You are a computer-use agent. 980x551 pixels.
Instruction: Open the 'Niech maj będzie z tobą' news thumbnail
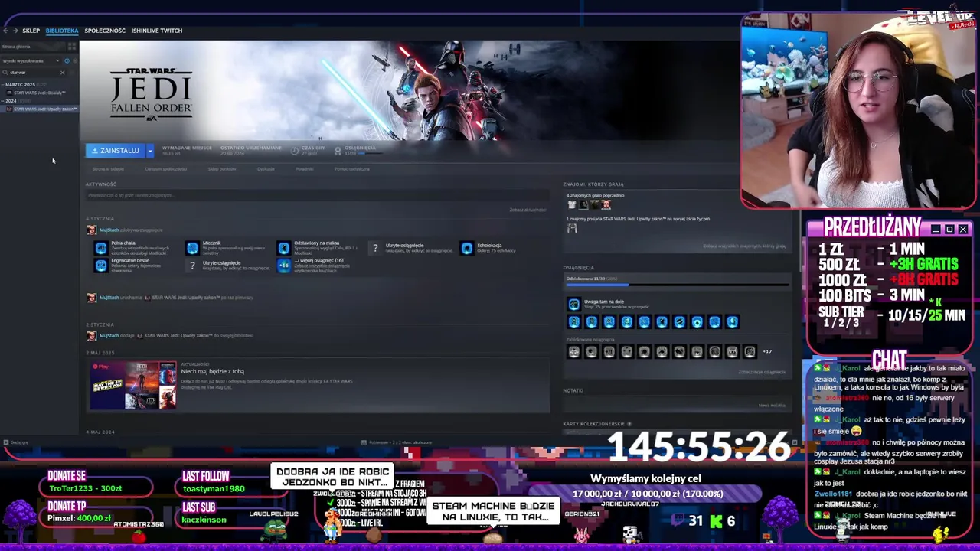pyautogui.click(x=133, y=385)
